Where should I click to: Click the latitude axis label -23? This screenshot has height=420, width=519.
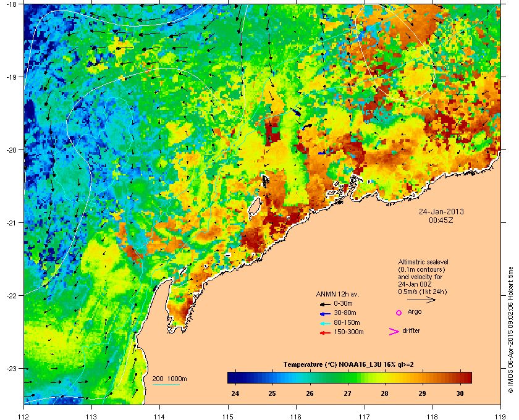12,368
